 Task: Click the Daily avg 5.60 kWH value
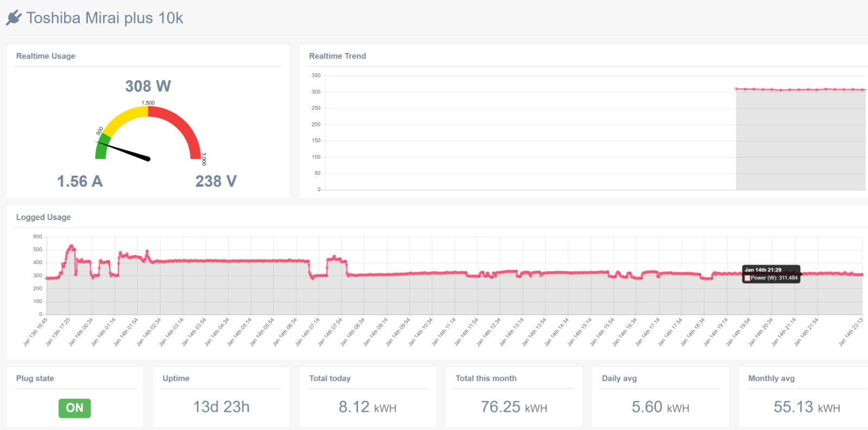660,407
